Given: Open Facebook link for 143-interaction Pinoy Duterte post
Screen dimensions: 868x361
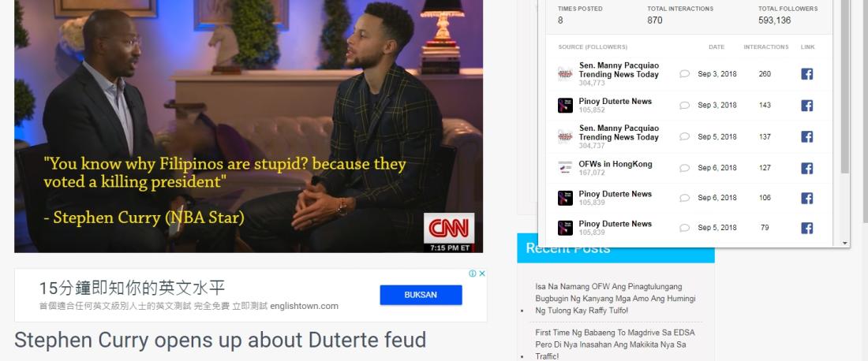Looking at the screenshot, I should (806, 106).
